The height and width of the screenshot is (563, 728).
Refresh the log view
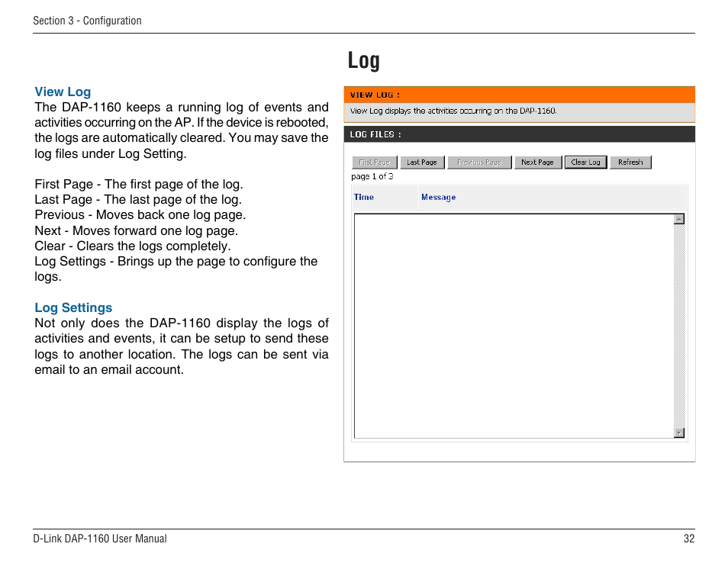click(x=630, y=162)
